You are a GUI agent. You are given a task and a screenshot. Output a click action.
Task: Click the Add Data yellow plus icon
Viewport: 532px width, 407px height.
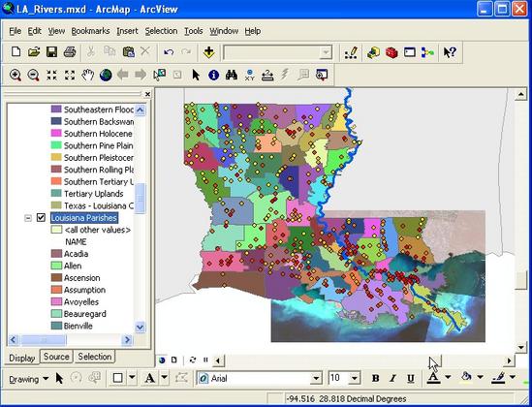point(208,52)
